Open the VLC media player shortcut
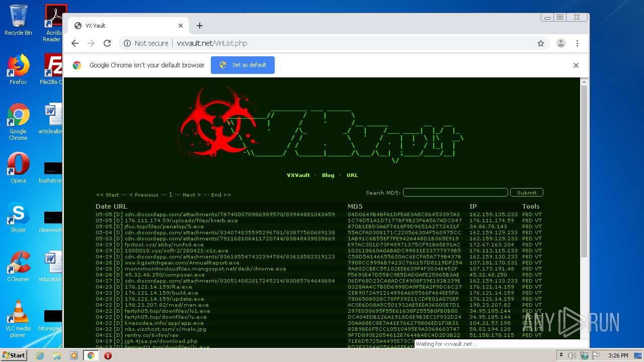Screen dimensions: 644x362 pos(18,319)
